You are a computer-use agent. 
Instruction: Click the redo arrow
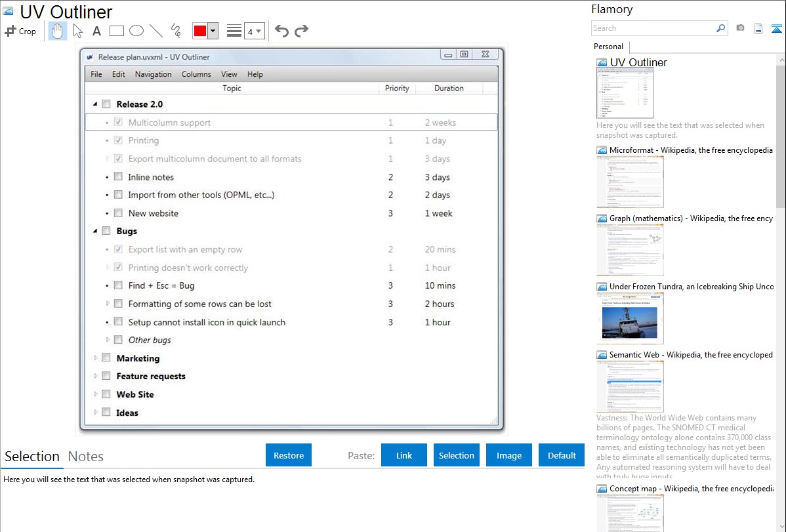pyautogui.click(x=301, y=31)
